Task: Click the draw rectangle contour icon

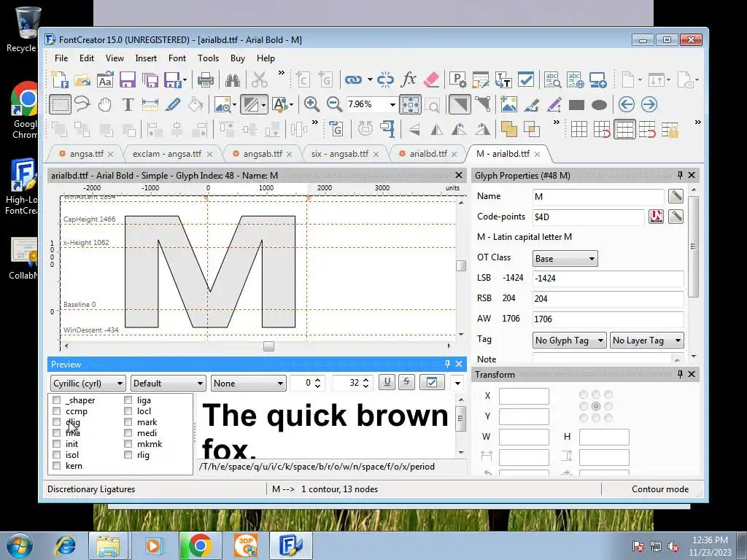Action: tap(576, 105)
